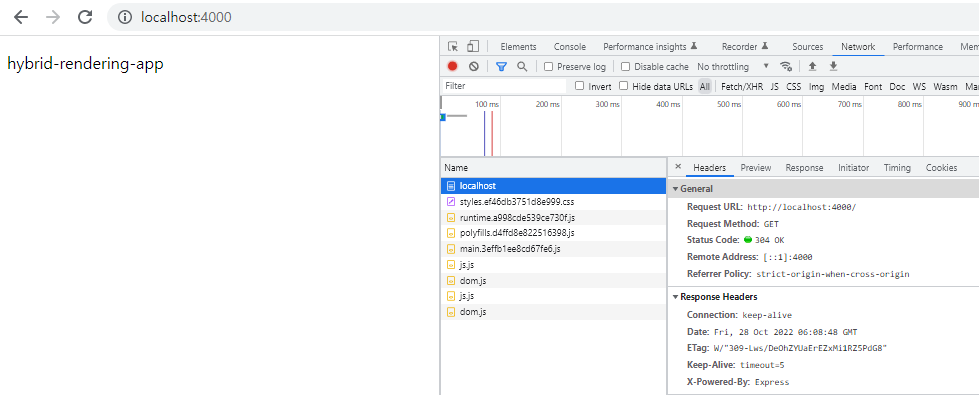Check the Invert filter checkbox
Image resolution: width=979 pixels, height=395 pixels.
point(579,86)
